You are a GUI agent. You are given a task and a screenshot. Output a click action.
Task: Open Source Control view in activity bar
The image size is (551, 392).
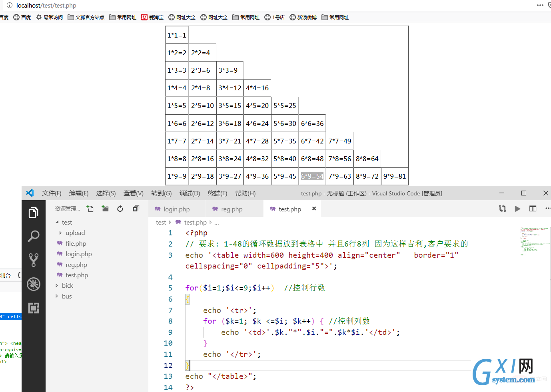click(34, 260)
